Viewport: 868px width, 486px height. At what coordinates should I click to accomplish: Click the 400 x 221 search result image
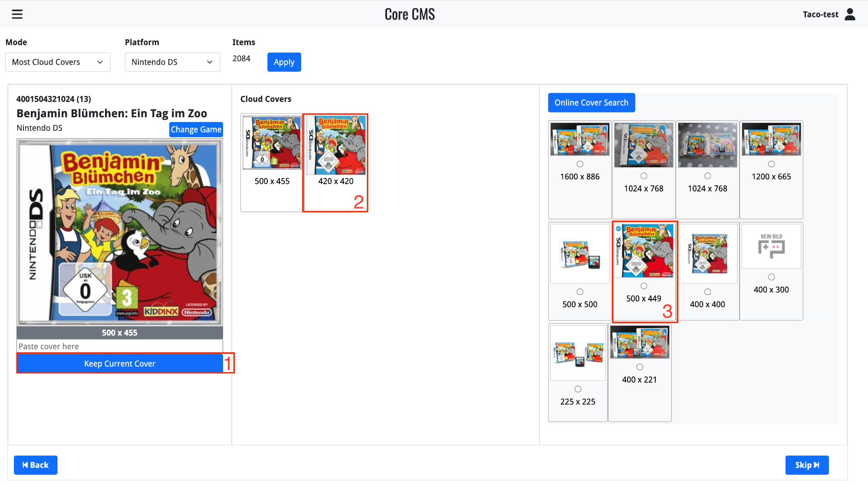pyautogui.click(x=639, y=342)
